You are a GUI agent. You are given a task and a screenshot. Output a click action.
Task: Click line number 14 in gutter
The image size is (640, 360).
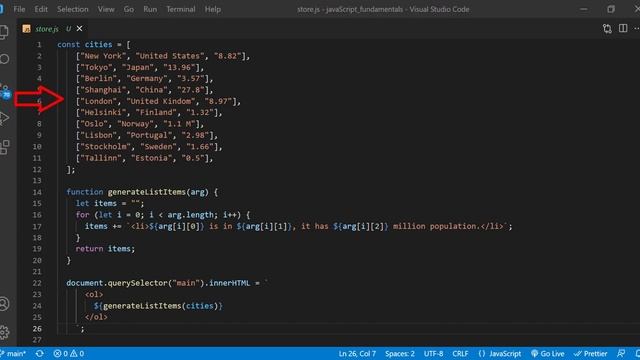click(x=37, y=192)
